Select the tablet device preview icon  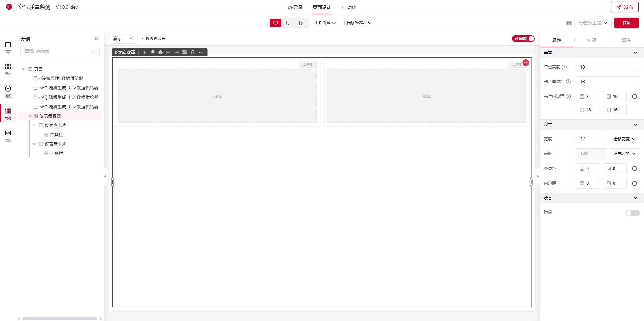[288, 23]
